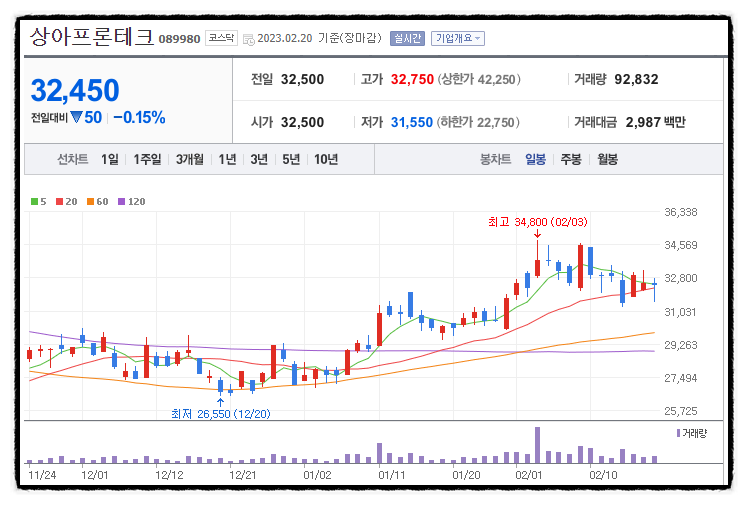Image resolution: width=748 pixels, height=505 pixels.
Task: Click the 02/01 date axis label
Action: click(529, 475)
